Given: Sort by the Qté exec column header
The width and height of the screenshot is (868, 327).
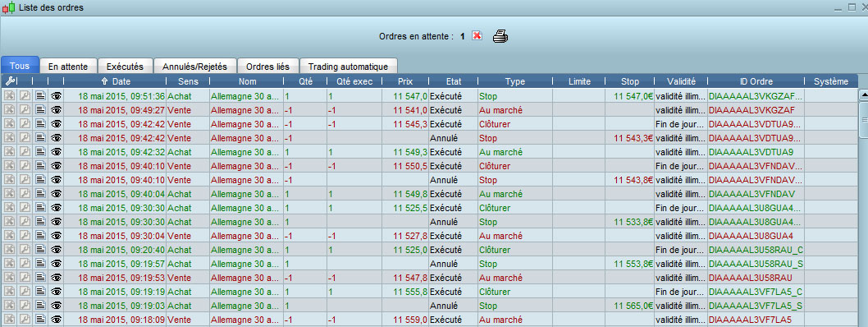Looking at the screenshot, I should coord(354,81).
